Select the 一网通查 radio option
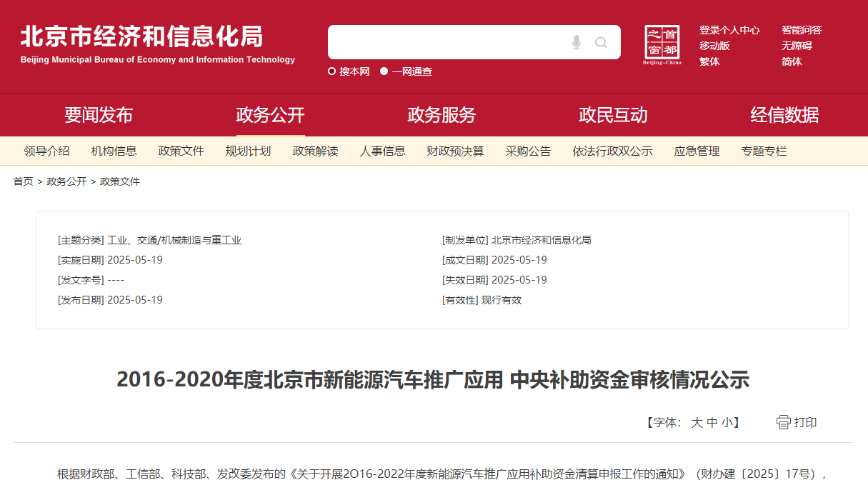 384,71
